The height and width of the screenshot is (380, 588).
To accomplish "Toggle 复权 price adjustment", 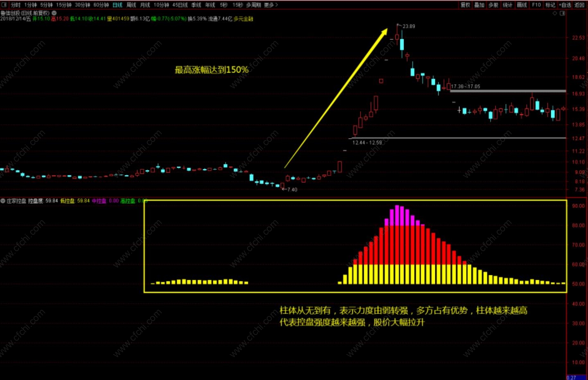I will tap(465, 5).
